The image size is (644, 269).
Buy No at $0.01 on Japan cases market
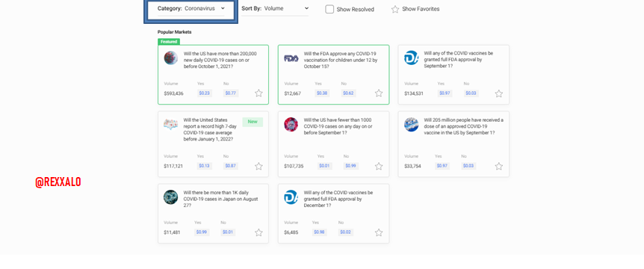click(229, 232)
